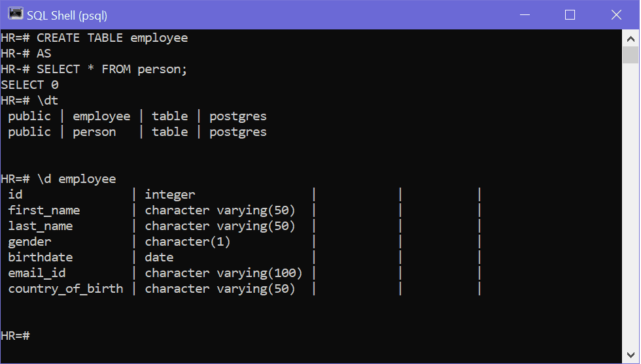641x364 pixels.
Task: Click the SELECT 0 result text
Action: coord(30,85)
